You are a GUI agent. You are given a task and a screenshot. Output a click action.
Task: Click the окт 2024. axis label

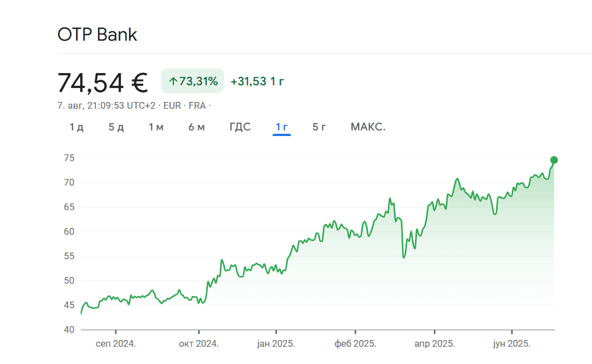pos(198,343)
